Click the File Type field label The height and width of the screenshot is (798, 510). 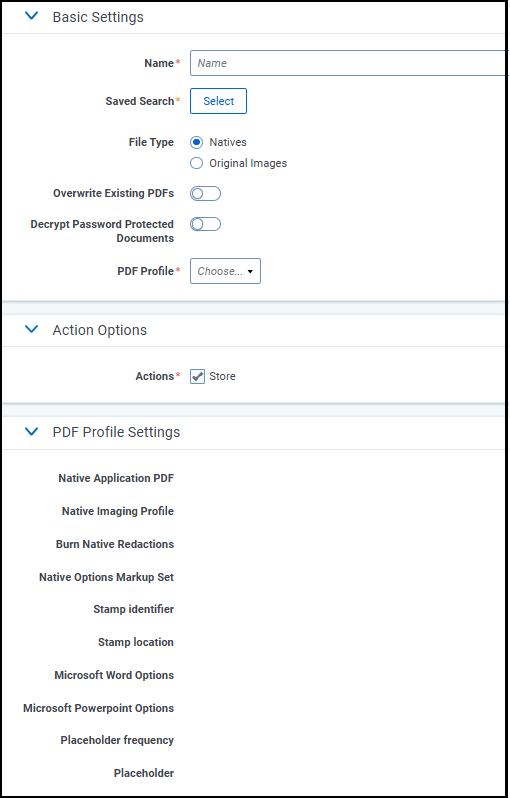tap(151, 142)
